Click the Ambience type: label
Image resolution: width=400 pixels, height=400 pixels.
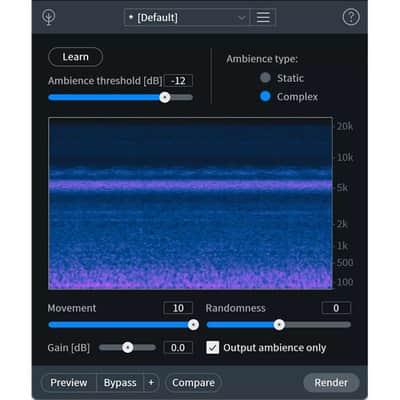262,59
